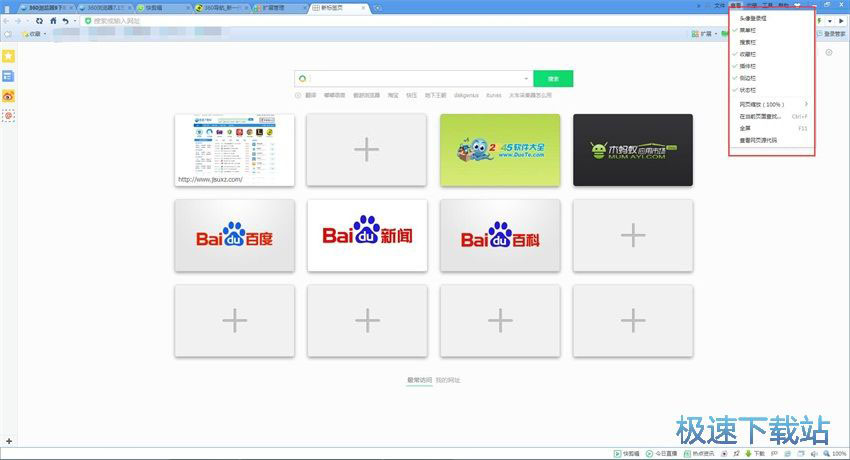Click the speaker mute icon in status bar

tap(814, 453)
